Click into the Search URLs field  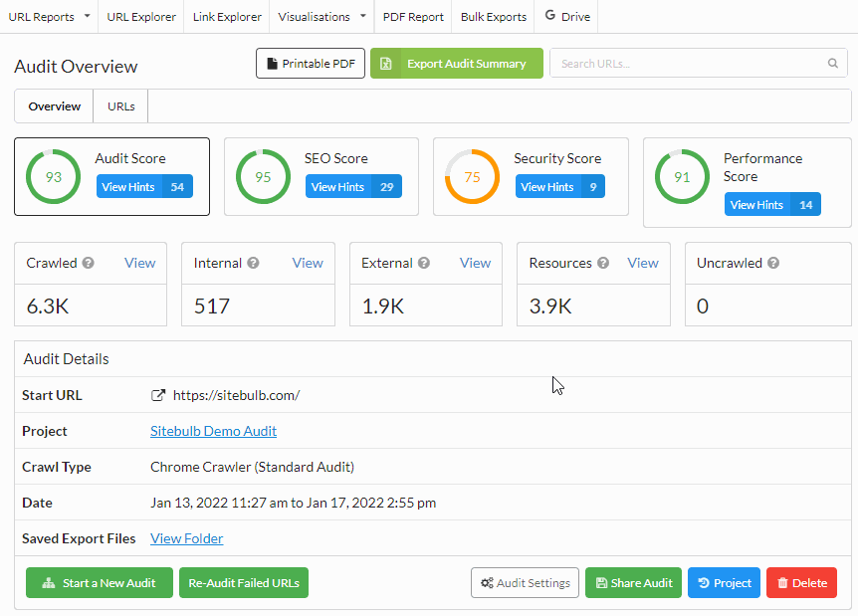coord(699,64)
